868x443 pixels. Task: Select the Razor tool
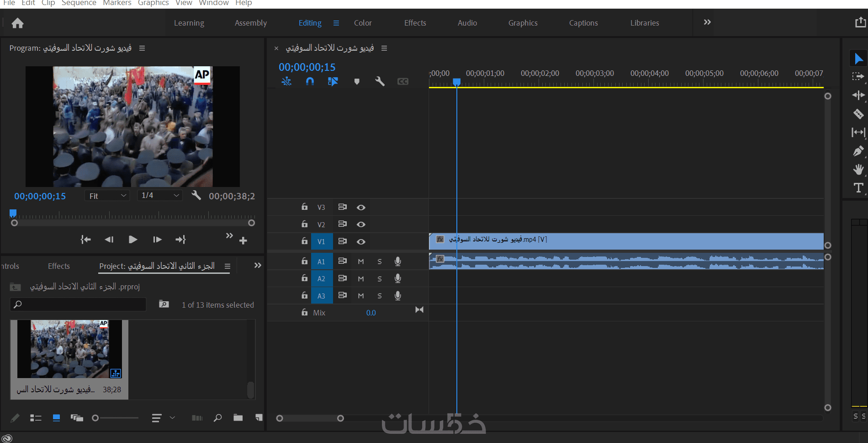click(x=858, y=114)
